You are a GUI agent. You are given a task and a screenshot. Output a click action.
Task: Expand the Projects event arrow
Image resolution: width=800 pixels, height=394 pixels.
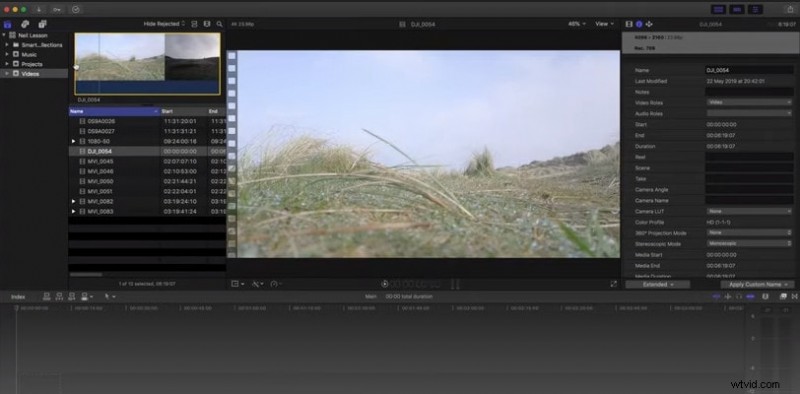(7, 64)
